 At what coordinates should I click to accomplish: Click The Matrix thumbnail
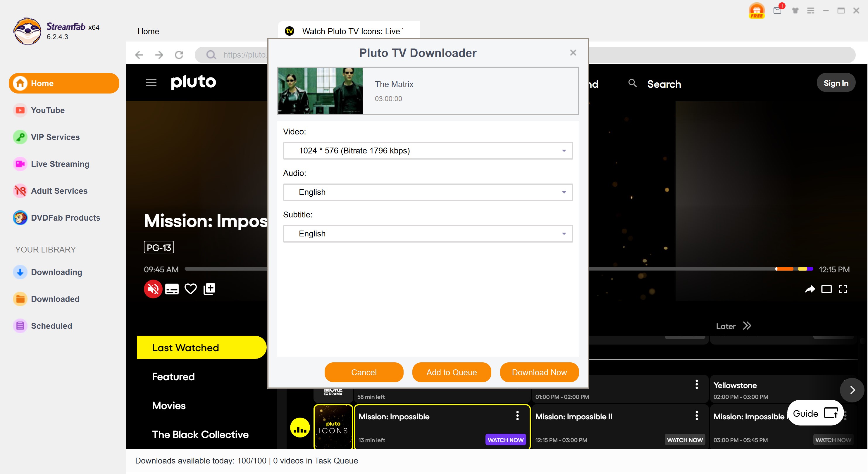tap(321, 91)
